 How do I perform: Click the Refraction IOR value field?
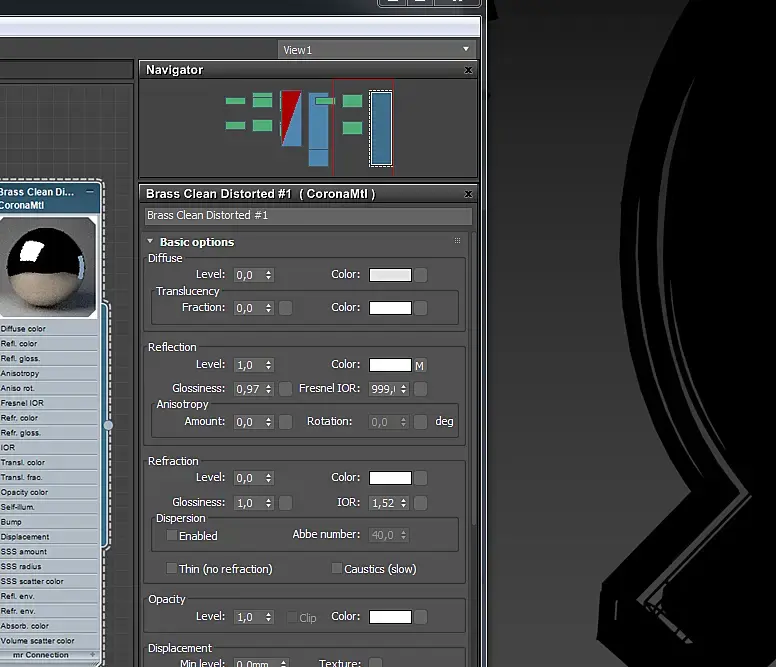[x=384, y=503]
